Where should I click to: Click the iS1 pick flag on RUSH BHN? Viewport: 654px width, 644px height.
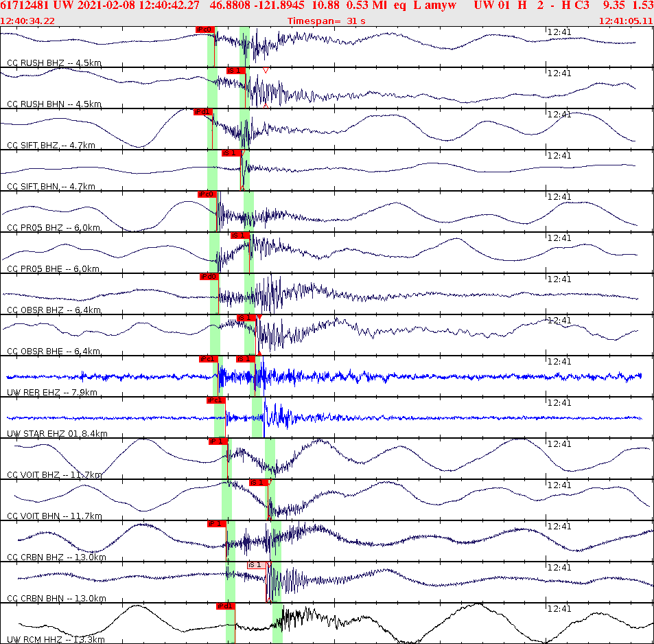coord(235,71)
